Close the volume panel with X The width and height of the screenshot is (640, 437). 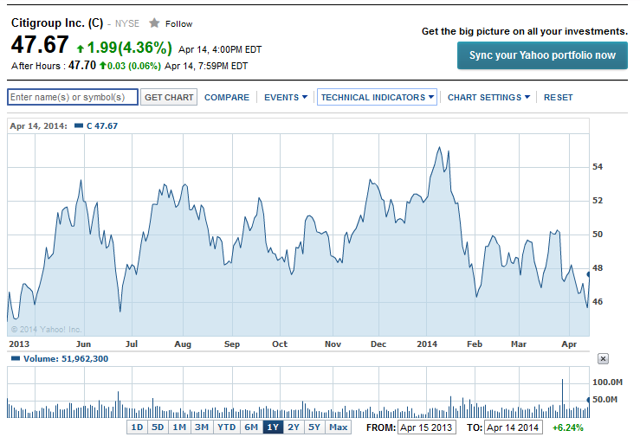(x=603, y=359)
